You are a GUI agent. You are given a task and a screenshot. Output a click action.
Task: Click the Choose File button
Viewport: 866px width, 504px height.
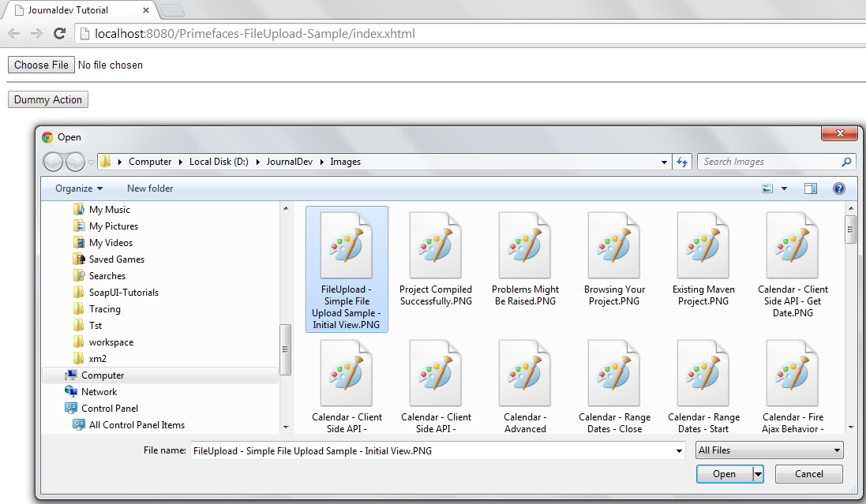(x=41, y=65)
